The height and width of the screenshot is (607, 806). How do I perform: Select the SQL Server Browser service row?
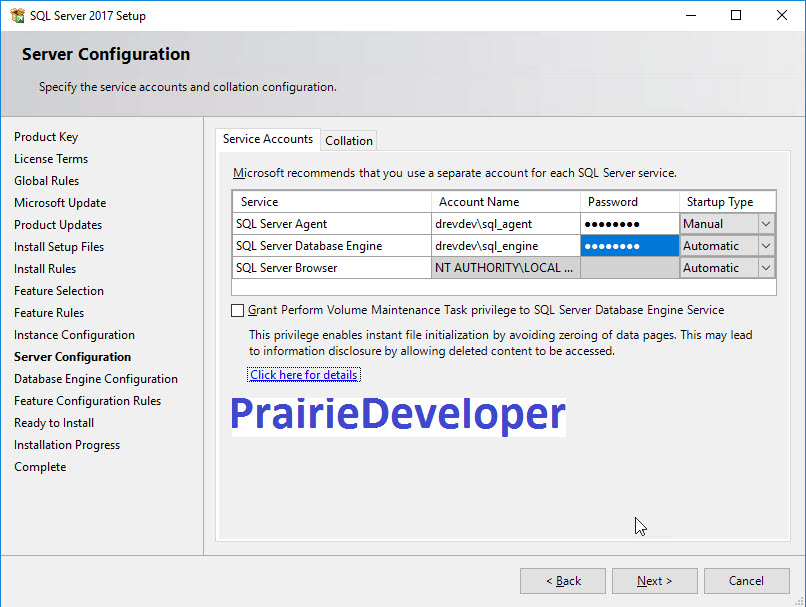332,268
